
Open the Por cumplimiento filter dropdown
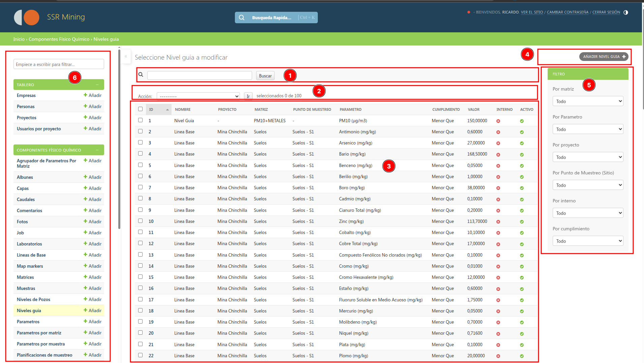click(588, 240)
